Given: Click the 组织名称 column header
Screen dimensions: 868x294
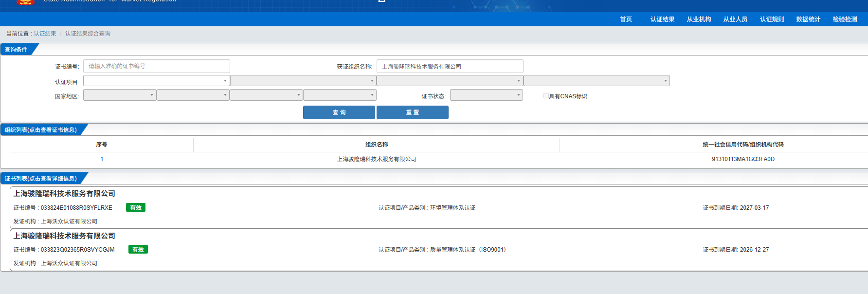Looking at the screenshot, I should pos(377,145).
